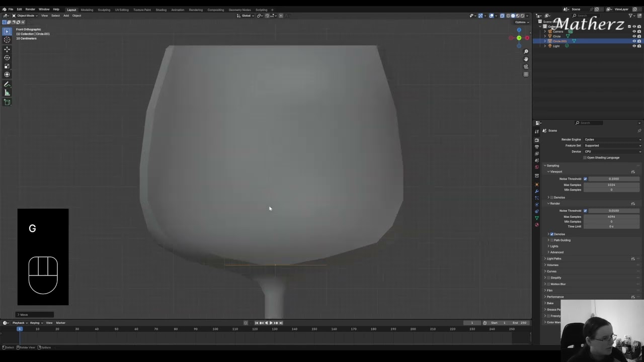Switch to solid viewport shading
Viewport: 644px width, 362px height.
click(513, 16)
